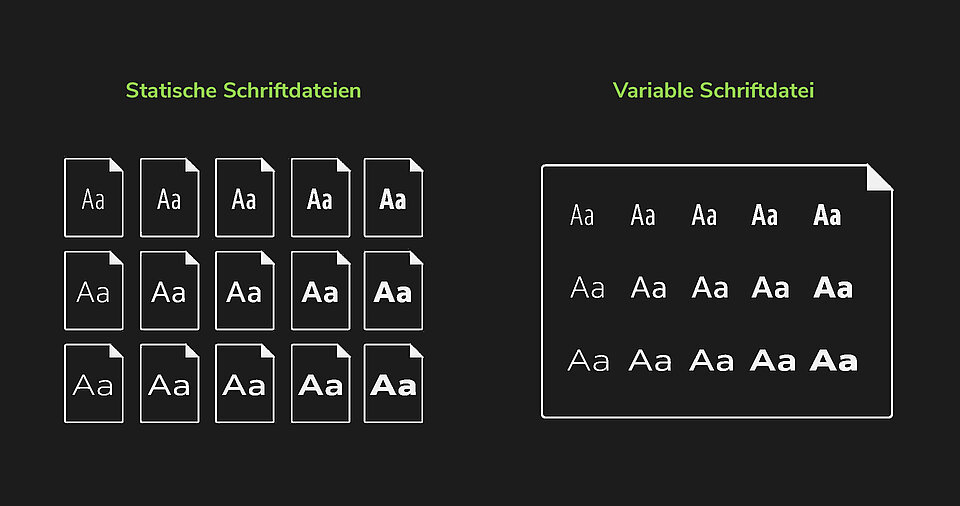Pick the medium normal-width Aa in the variable file
Viewport: 960px width, 506px height.
pyautogui.click(x=710, y=289)
